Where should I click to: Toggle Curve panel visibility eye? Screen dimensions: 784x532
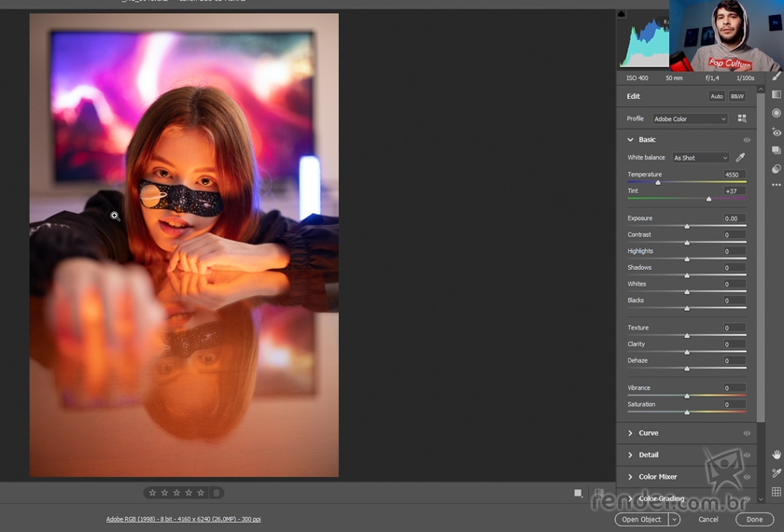pos(747,433)
